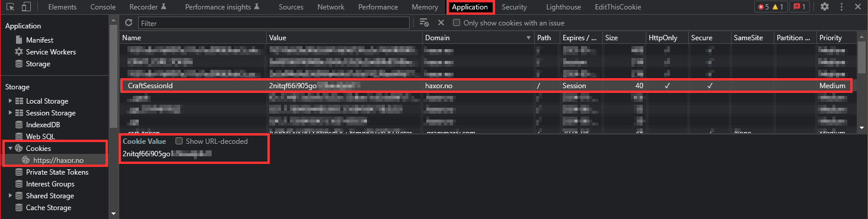Image resolution: width=868 pixels, height=219 pixels.
Task: Open the EditThisCookie tab
Action: coord(618,7)
